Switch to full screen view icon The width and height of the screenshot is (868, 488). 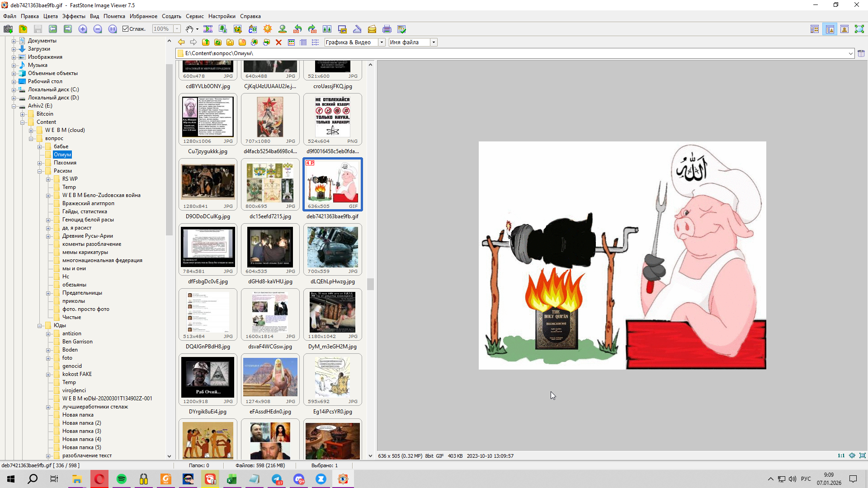point(859,29)
